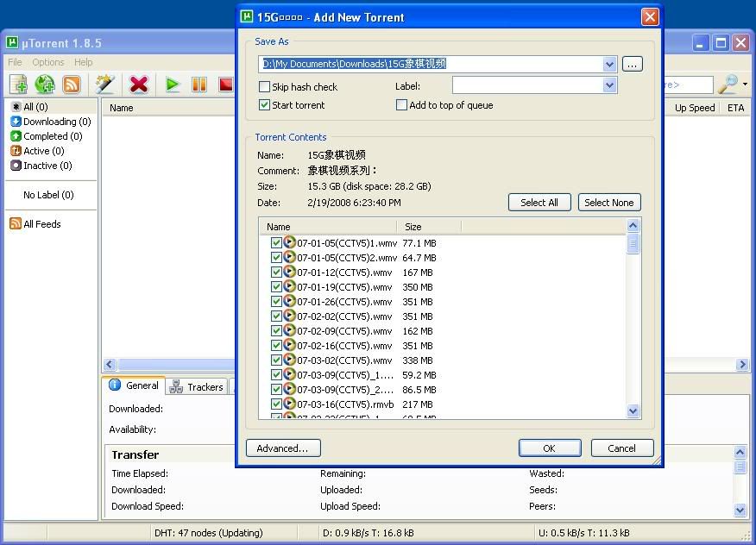
Task: Click file icon of 07-03-16(CCTV5).rmvb
Action: pyautogui.click(x=289, y=404)
